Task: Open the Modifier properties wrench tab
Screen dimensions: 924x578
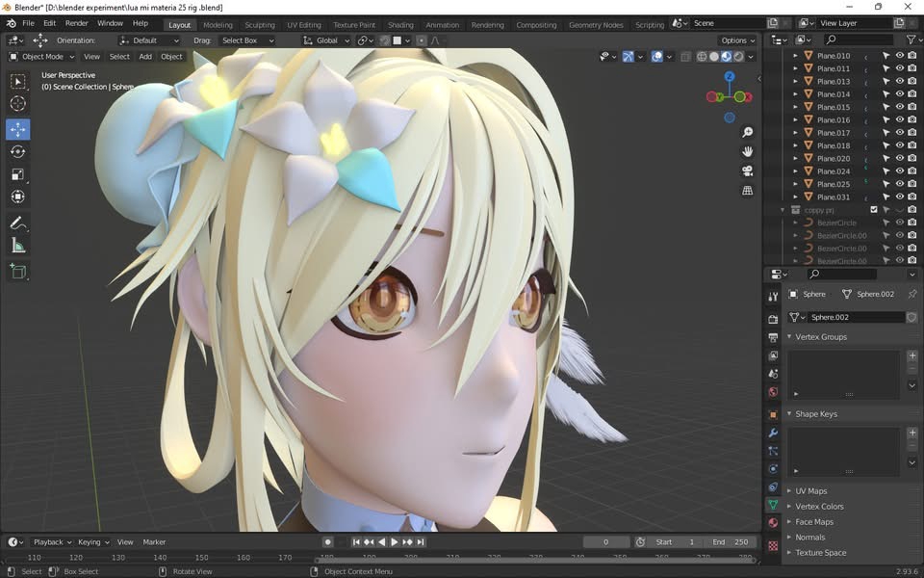Action: [x=773, y=433]
